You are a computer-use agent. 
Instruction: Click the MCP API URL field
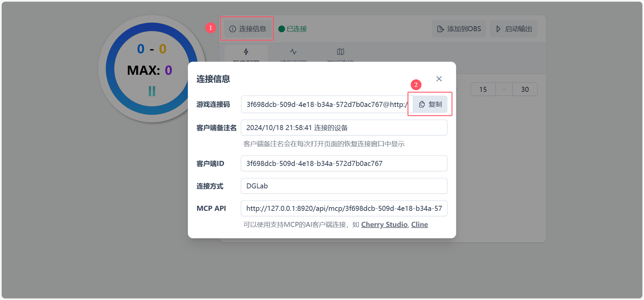point(344,208)
